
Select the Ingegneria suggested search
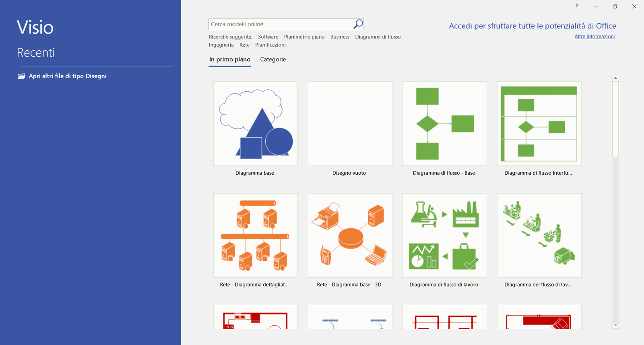[221, 45]
